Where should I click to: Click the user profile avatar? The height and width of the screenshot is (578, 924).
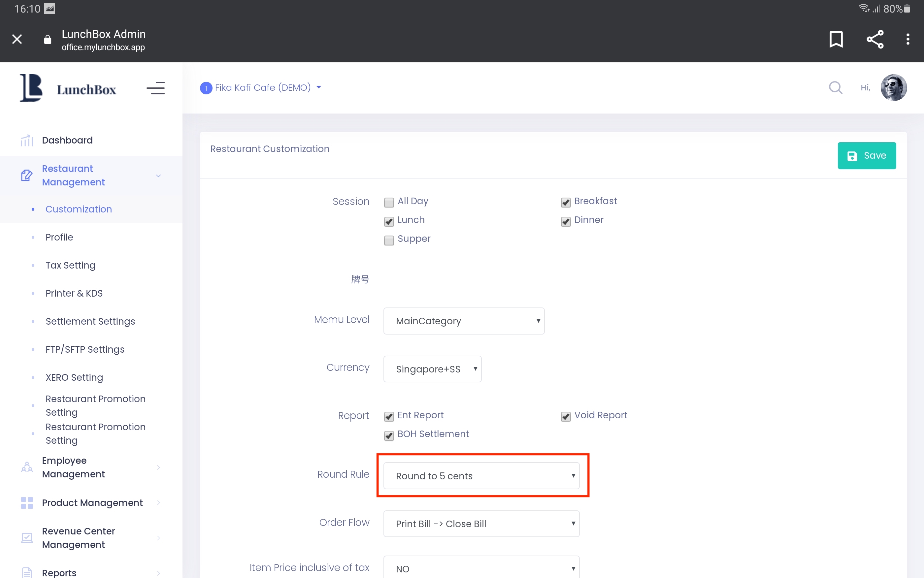(x=893, y=87)
